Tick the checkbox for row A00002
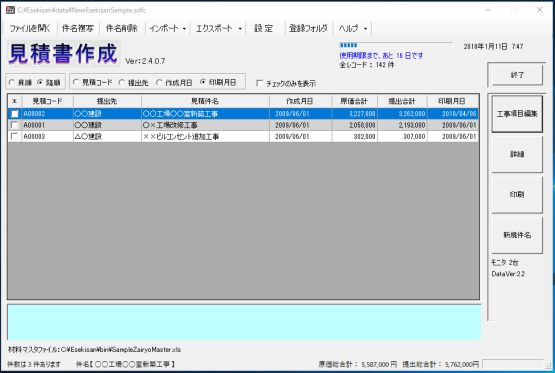This screenshot has width=555, height=373. click(x=15, y=114)
